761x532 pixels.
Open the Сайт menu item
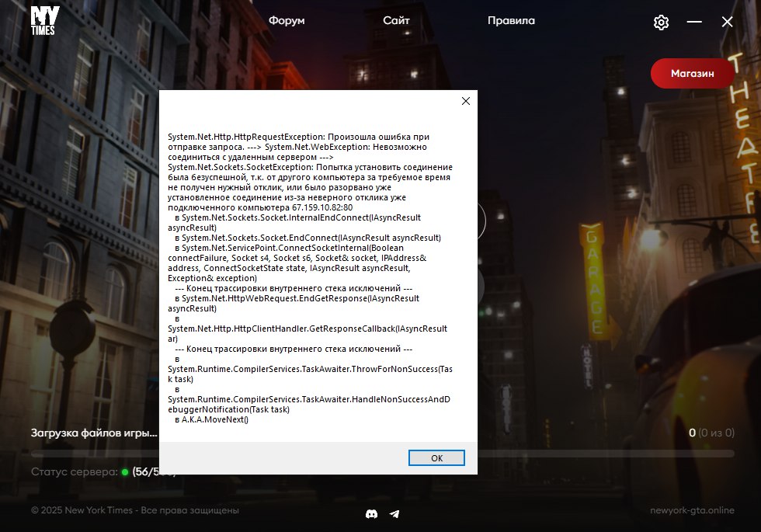click(396, 20)
